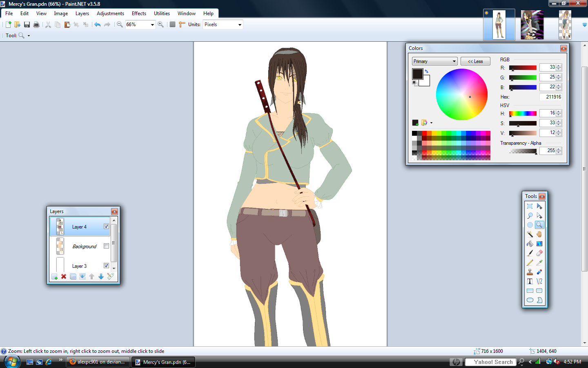Select the Gradient tool

click(539, 244)
